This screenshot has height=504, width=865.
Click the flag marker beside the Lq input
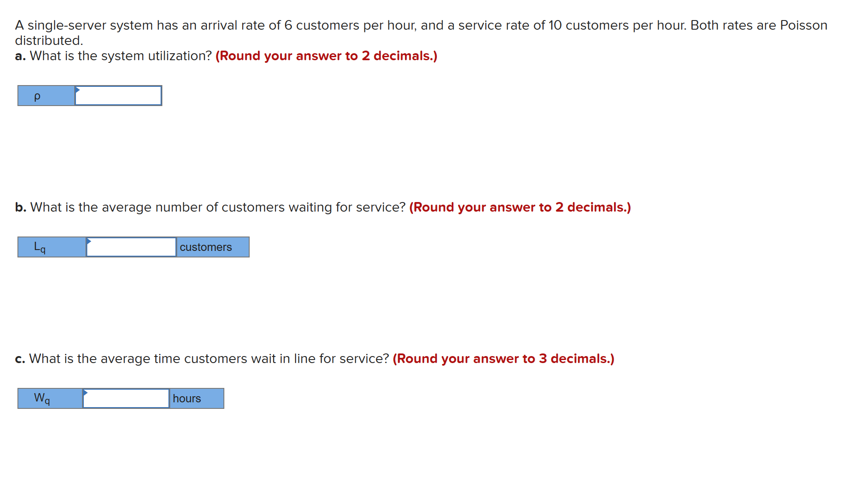pos(89,241)
